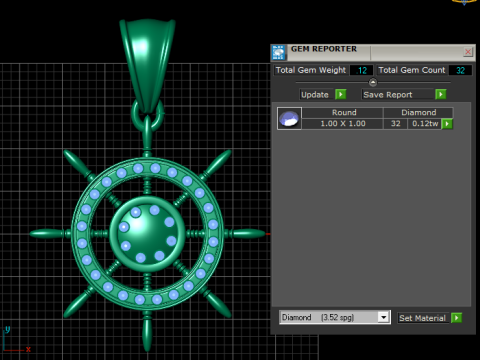Image resolution: width=480 pixels, height=360 pixels.
Task: Click the green arrow beside Set Material
Action: [x=456, y=318]
